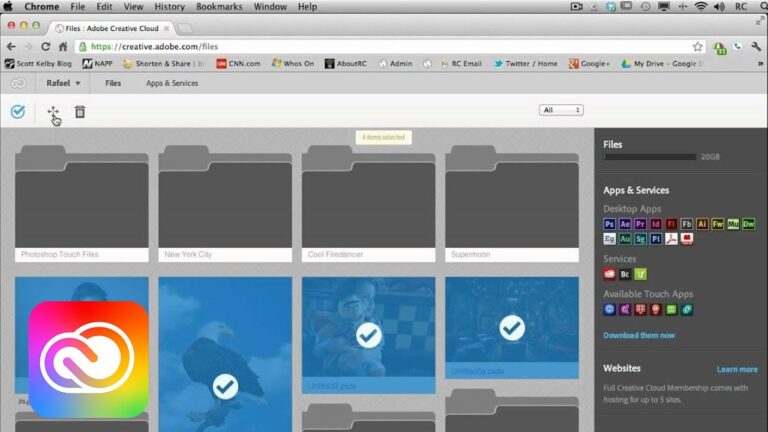This screenshot has height=432, width=768.
Task: Open the Fireworks (Fw) app icon
Action: 718,224
